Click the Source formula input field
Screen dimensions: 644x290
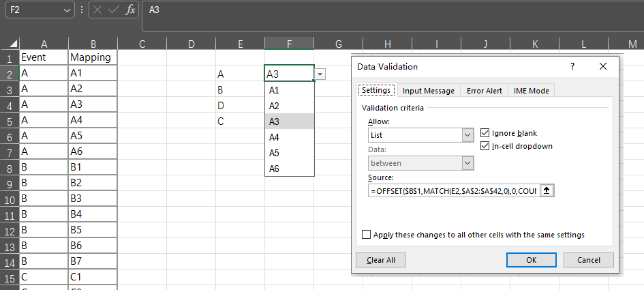point(454,190)
